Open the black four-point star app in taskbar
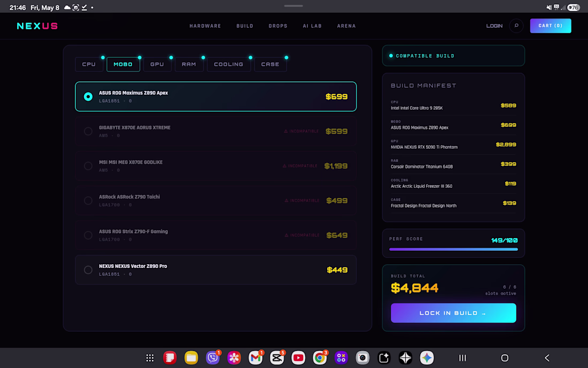This screenshot has width=588, height=368. point(405,358)
